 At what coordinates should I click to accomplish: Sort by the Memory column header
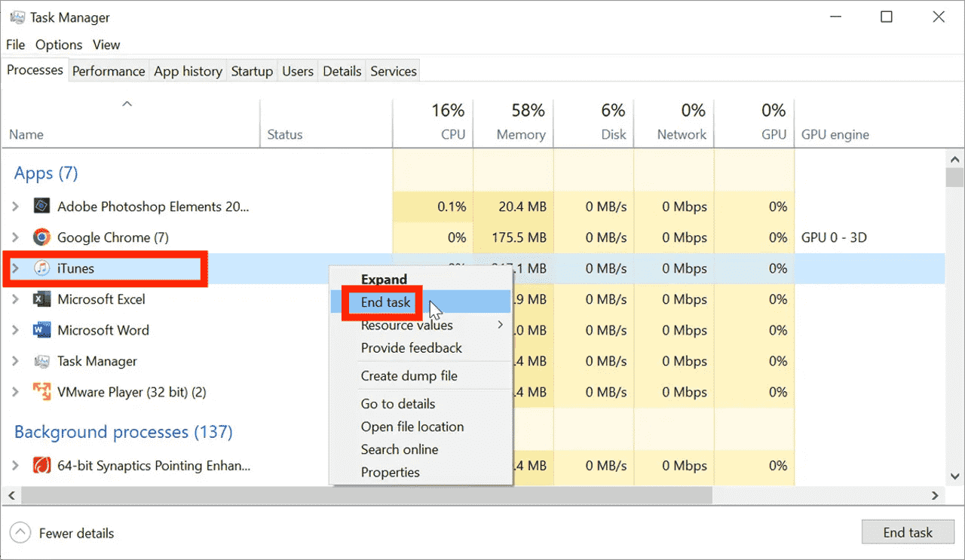tap(513, 123)
